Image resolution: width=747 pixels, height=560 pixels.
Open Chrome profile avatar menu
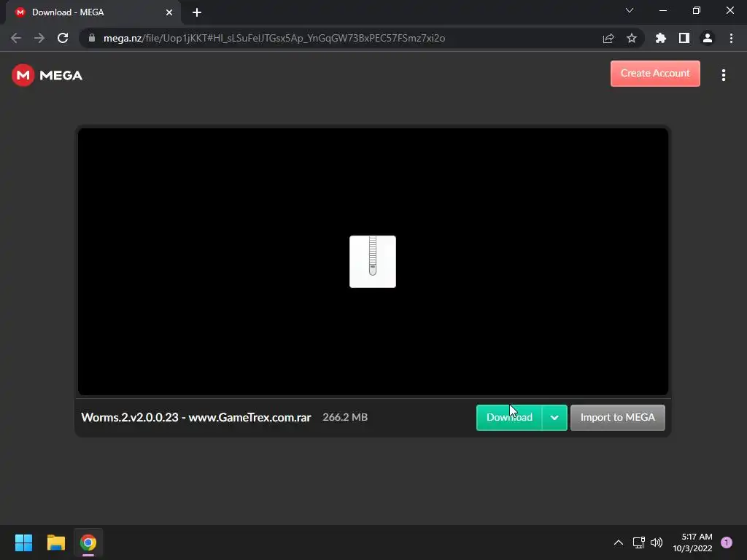(x=708, y=38)
